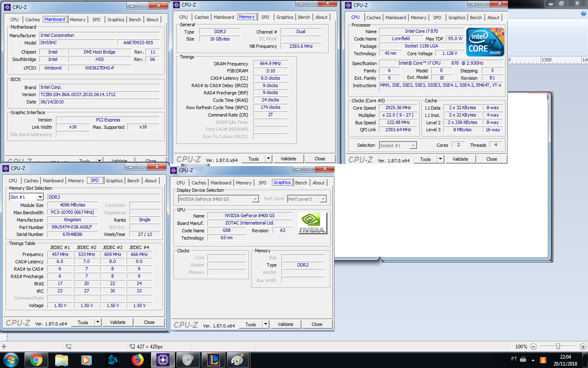Open Graphics tab in the CPU window

click(x=457, y=18)
